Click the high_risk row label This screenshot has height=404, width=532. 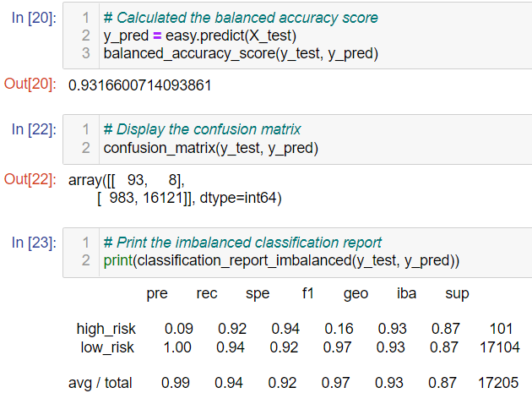(x=106, y=329)
